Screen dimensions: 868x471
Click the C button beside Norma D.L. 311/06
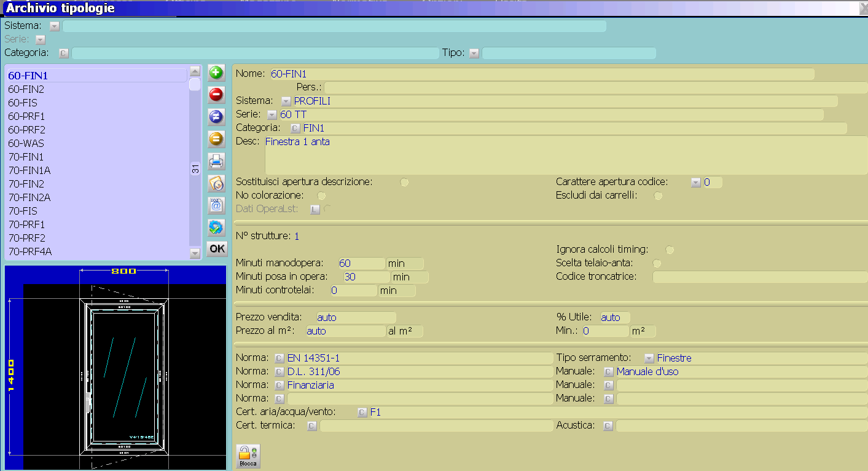click(x=279, y=372)
